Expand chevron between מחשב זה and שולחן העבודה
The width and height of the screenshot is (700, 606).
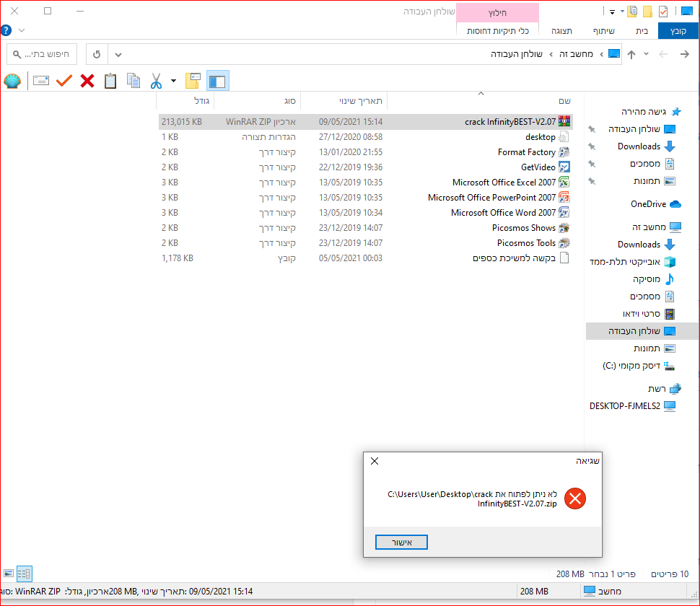tap(551, 54)
